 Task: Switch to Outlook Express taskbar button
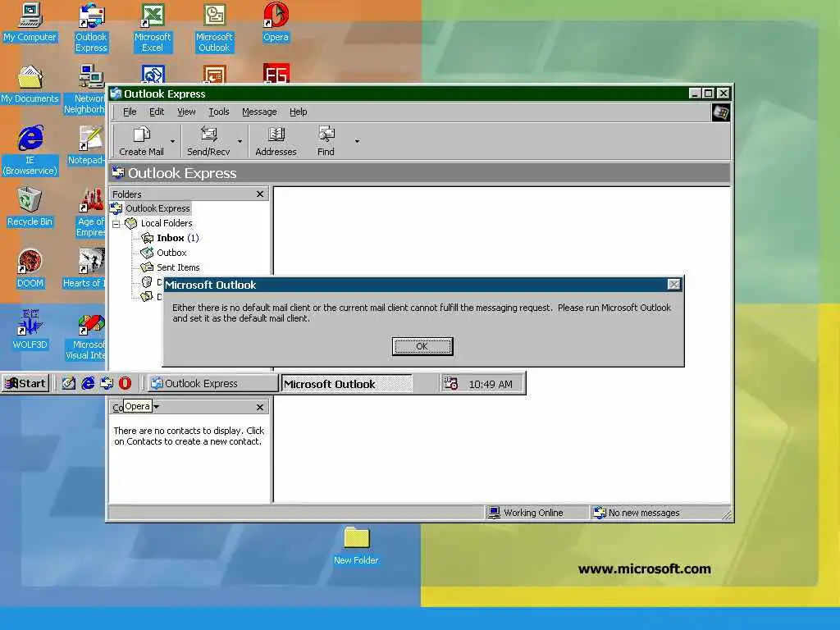click(x=212, y=384)
